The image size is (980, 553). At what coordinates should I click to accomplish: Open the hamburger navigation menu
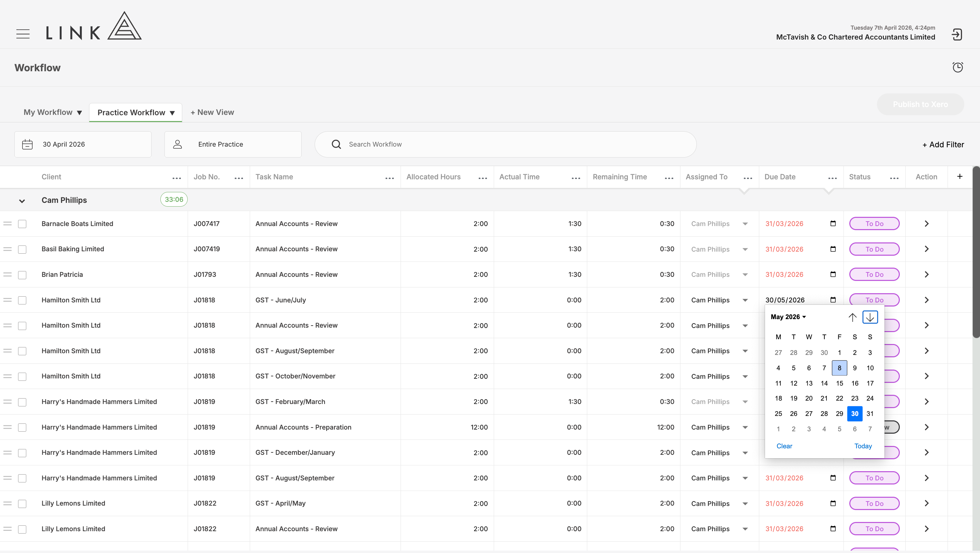point(23,34)
